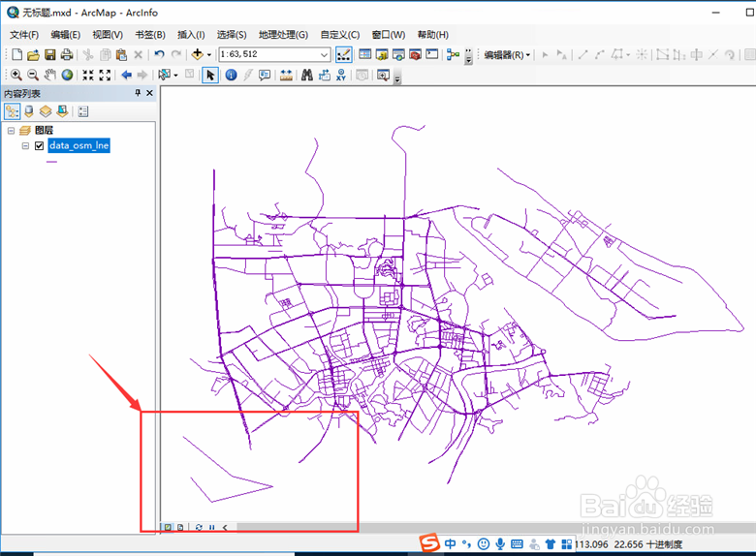Activate the Select Features tool
The width and height of the screenshot is (756, 556).
pos(165,75)
